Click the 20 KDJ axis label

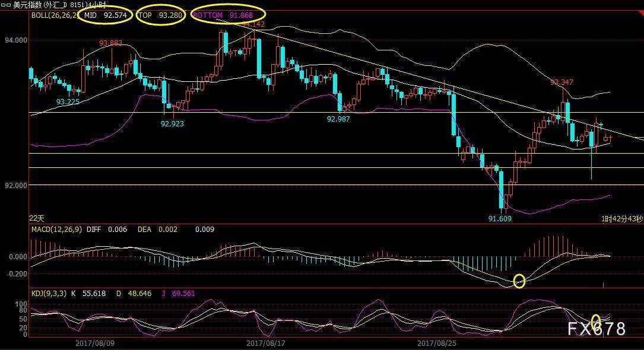pyautogui.click(x=23, y=328)
